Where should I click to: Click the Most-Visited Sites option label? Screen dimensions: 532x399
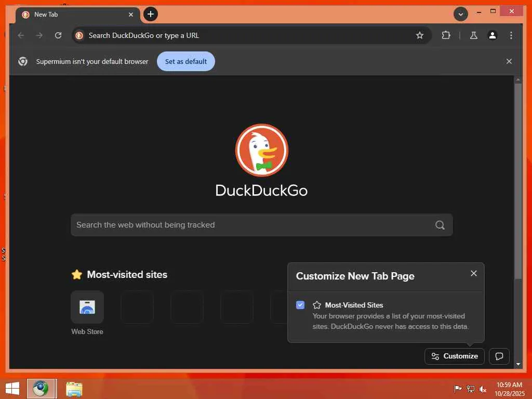[x=354, y=305]
